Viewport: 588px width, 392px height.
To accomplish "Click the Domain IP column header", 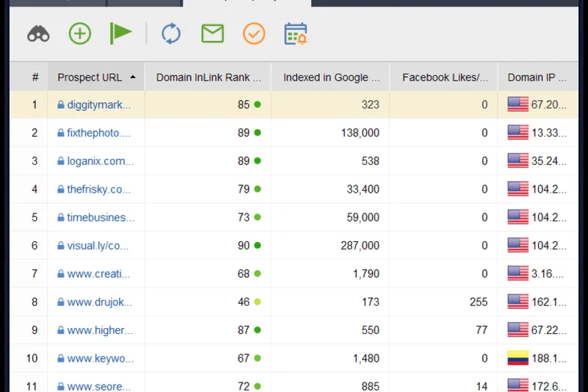I will pyautogui.click(x=537, y=77).
